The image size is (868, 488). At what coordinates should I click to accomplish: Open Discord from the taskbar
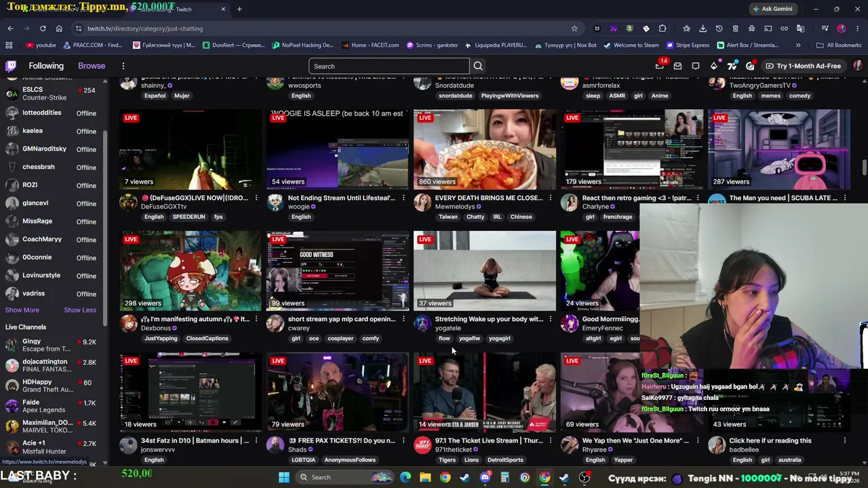click(485, 477)
